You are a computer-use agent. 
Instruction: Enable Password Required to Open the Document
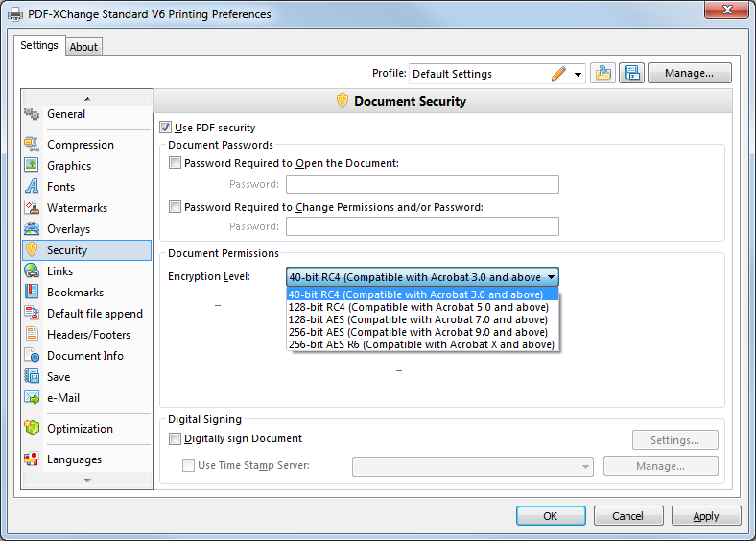point(175,163)
